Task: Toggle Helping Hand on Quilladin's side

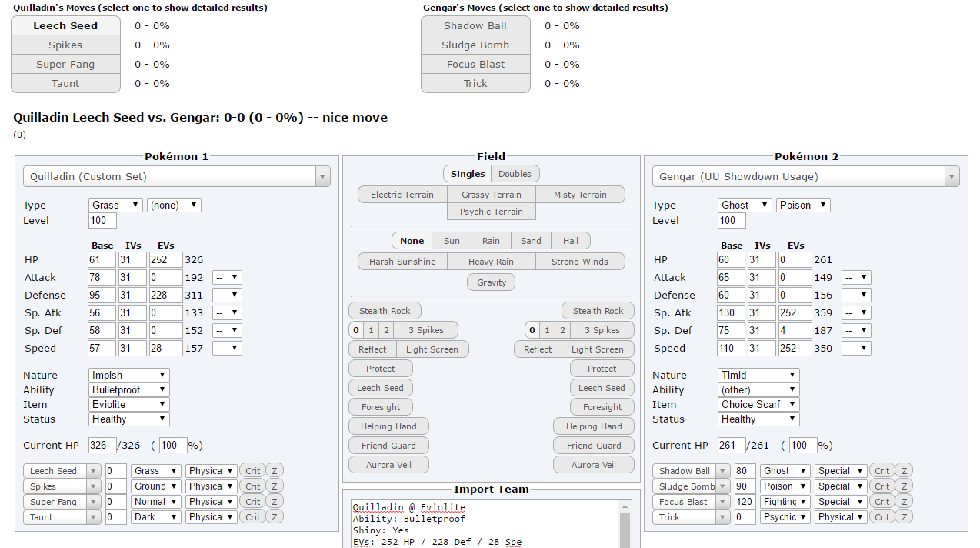Action: [388, 426]
